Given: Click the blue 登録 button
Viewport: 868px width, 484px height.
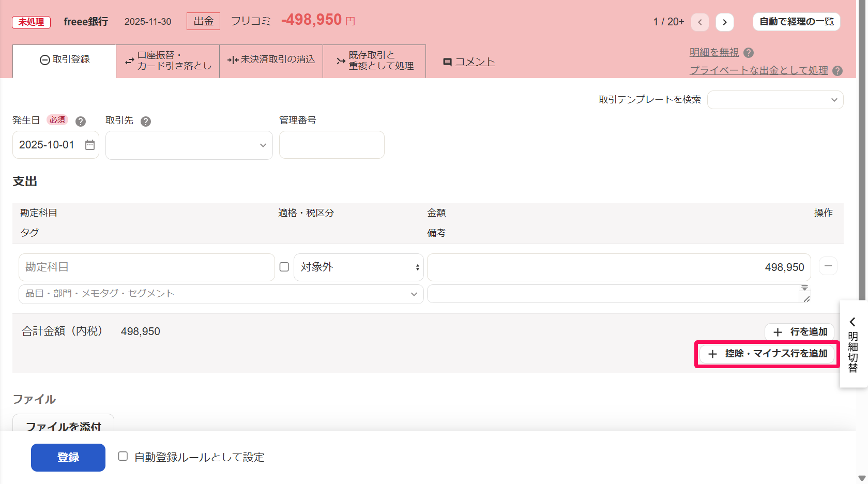Looking at the screenshot, I should (68, 458).
